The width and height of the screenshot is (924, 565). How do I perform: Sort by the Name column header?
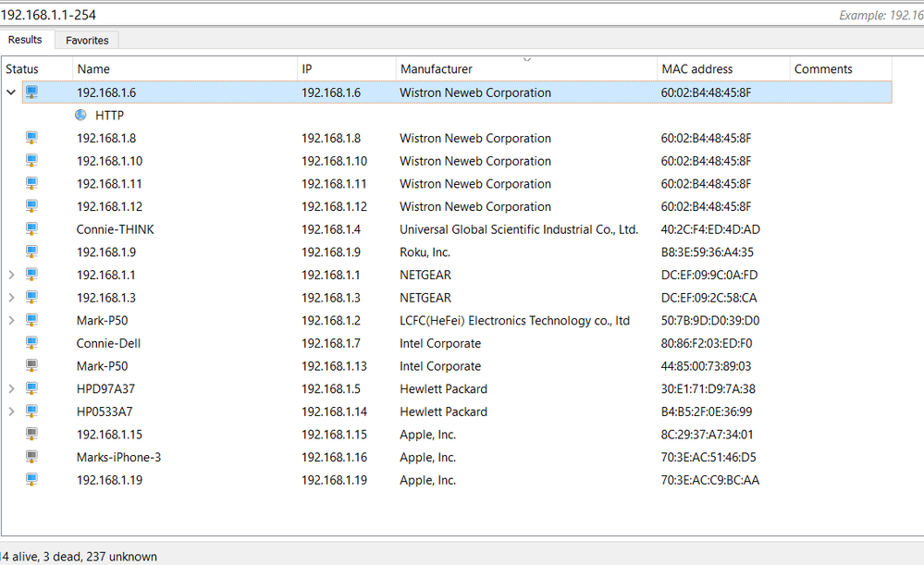pos(185,69)
